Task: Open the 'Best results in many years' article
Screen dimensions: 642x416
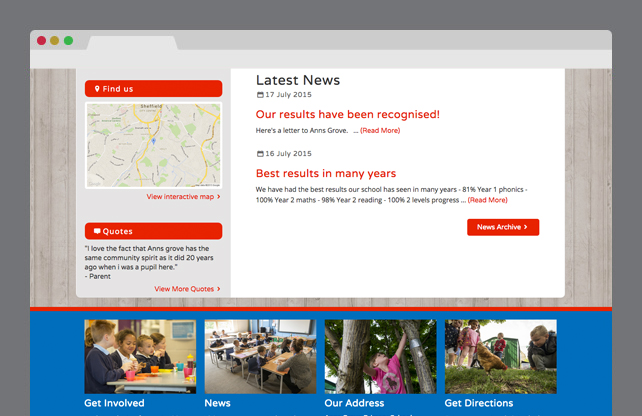Action: pos(326,174)
